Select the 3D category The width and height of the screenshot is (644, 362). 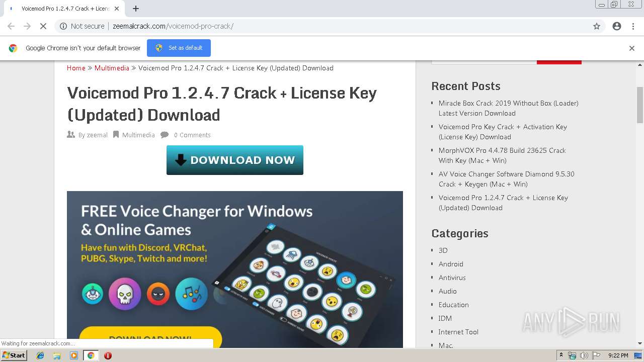(x=443, y=250)
